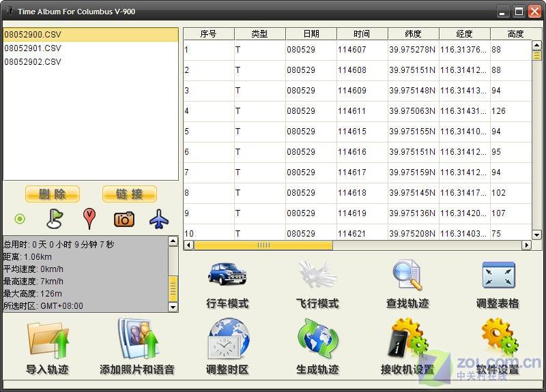546x392 pixels.
Task: Click the 距离: 1.06km line
Action: (27, 257)
